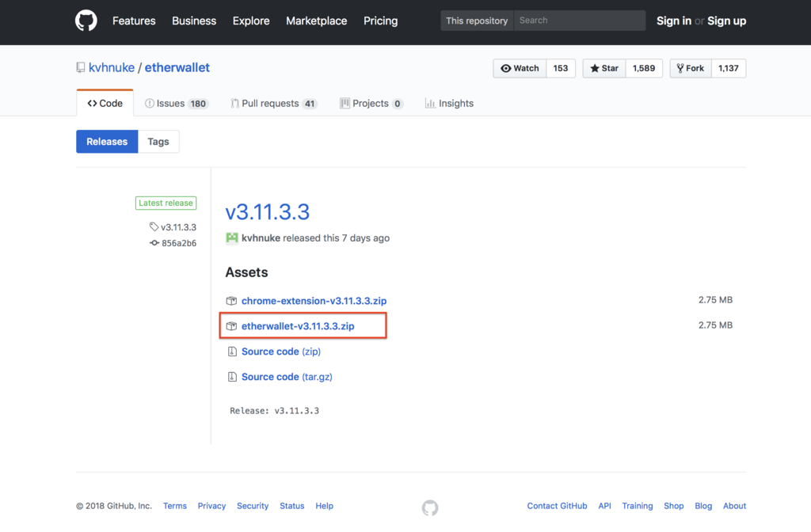Open Terms in footer
The height and width of the screenshot is (532, 811).
click(175, 506)
